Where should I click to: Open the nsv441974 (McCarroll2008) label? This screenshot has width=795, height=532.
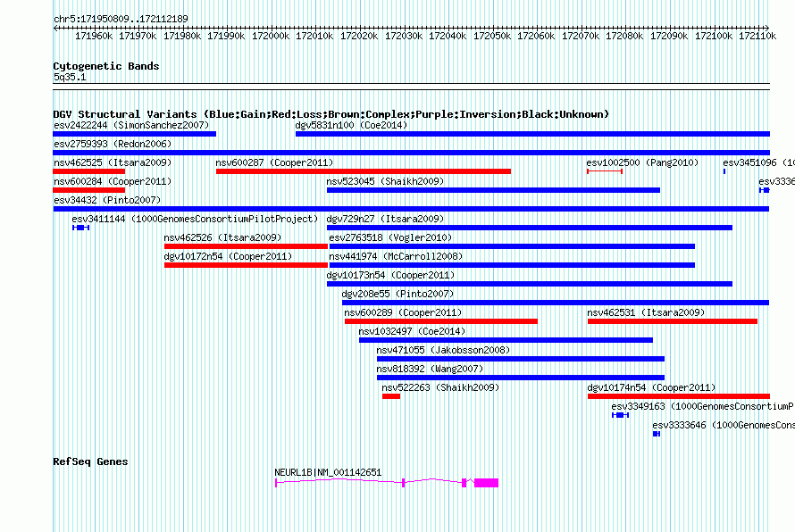coord(396,256)
